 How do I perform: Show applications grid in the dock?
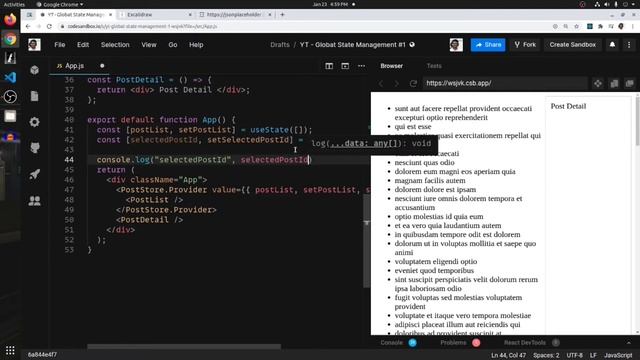[x=10, y=350]
